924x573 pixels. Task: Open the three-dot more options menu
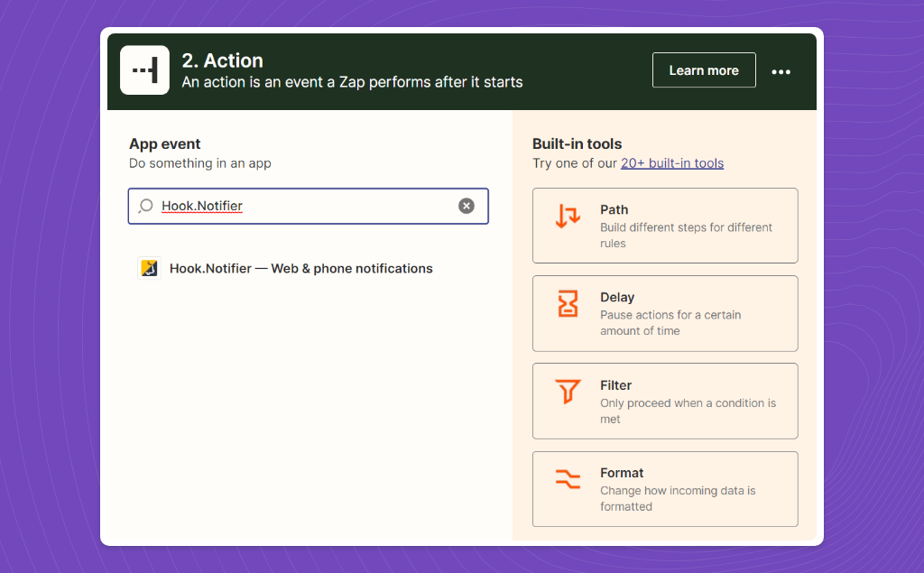[781, 71]
